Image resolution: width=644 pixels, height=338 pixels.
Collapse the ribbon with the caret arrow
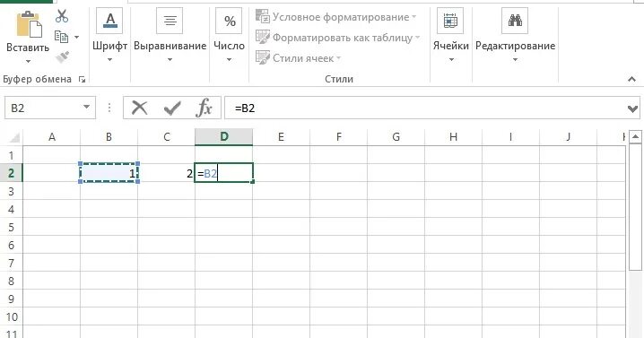click(631, 79)
